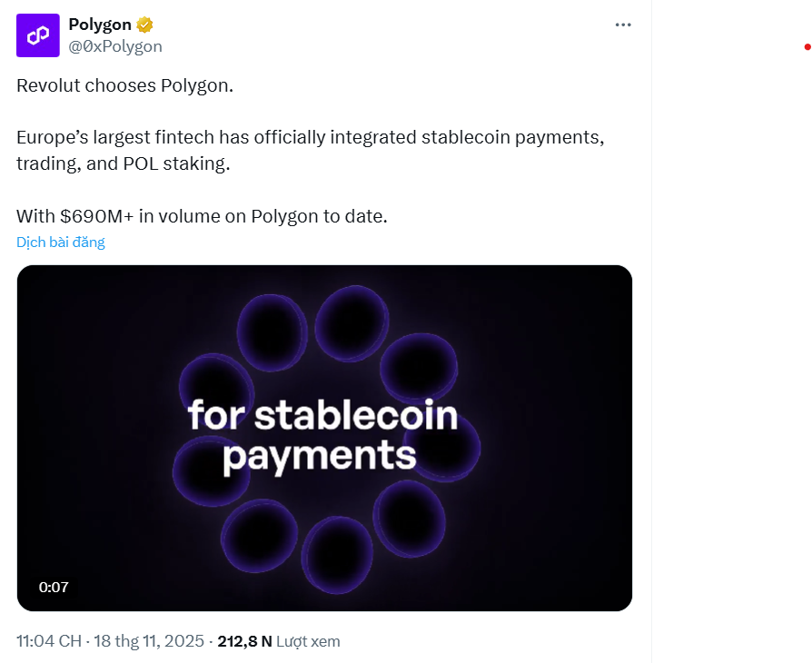812x663 pixels.
Task: Click the @0xPolygon handle
Action: tap(115, 46)
